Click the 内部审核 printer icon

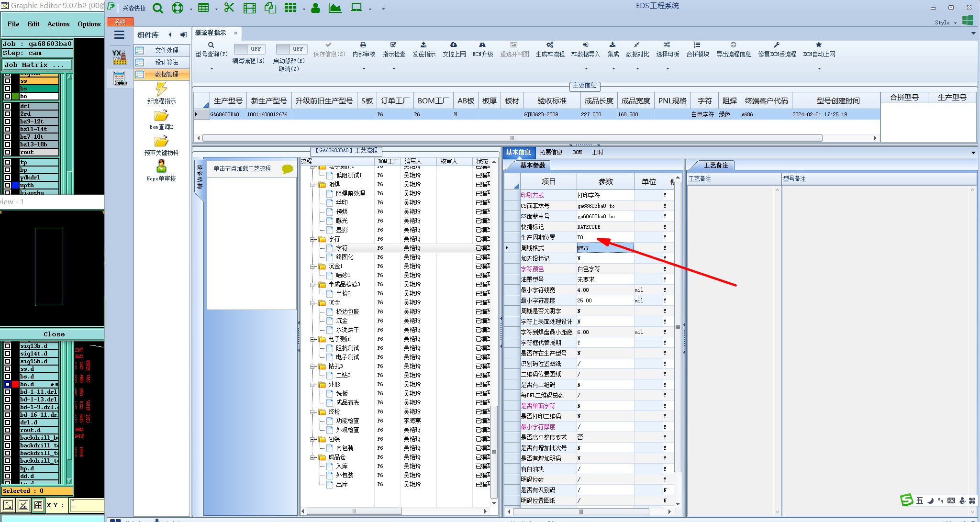pyautogui.click(x=363, y=45)
